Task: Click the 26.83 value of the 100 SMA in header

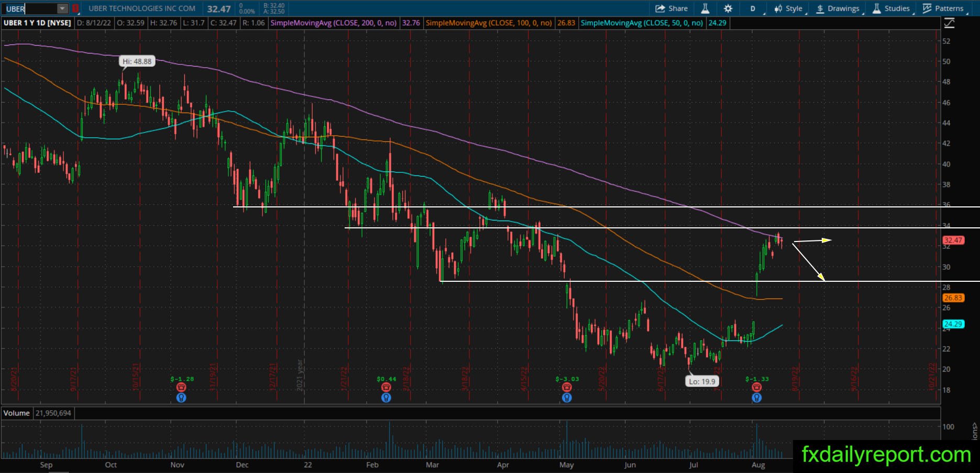Action: pos(566,23)
